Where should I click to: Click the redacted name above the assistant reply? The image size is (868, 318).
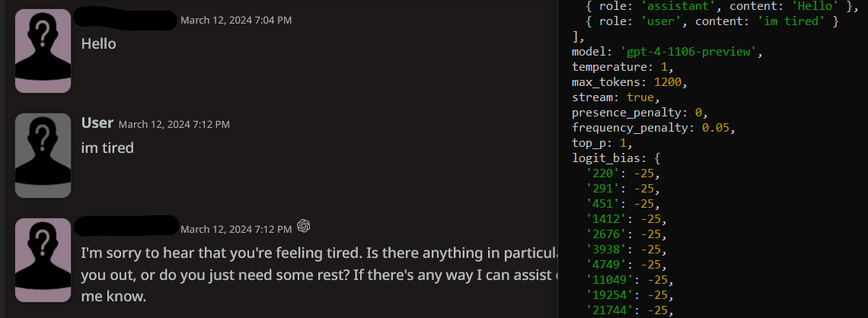[126, 226]
